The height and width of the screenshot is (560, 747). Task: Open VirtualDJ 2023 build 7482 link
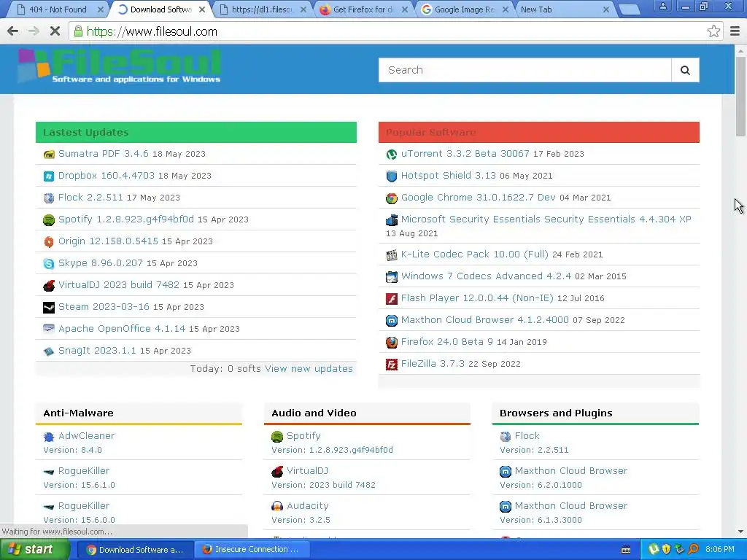(x=119, y=285)
